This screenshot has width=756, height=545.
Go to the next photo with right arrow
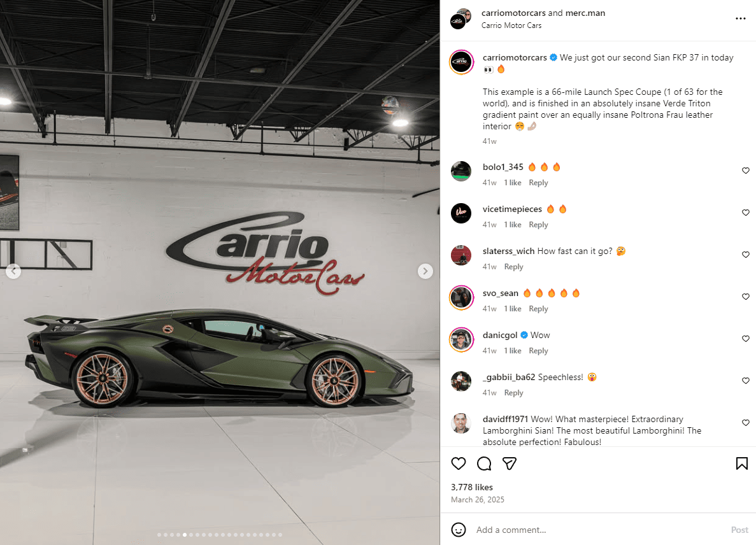click(x=425, y=271)
